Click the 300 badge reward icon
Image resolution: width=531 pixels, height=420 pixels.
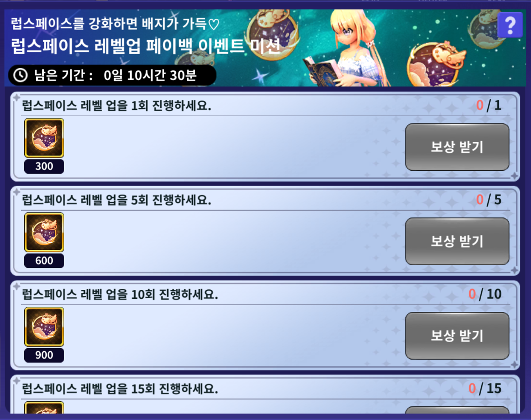coord(44,138)
